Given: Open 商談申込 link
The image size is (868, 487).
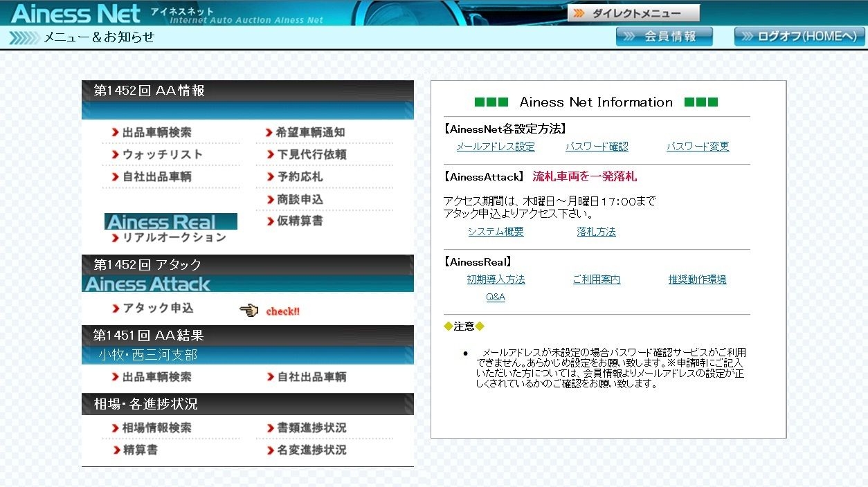Looking at the screenshot, I should 294,199.
